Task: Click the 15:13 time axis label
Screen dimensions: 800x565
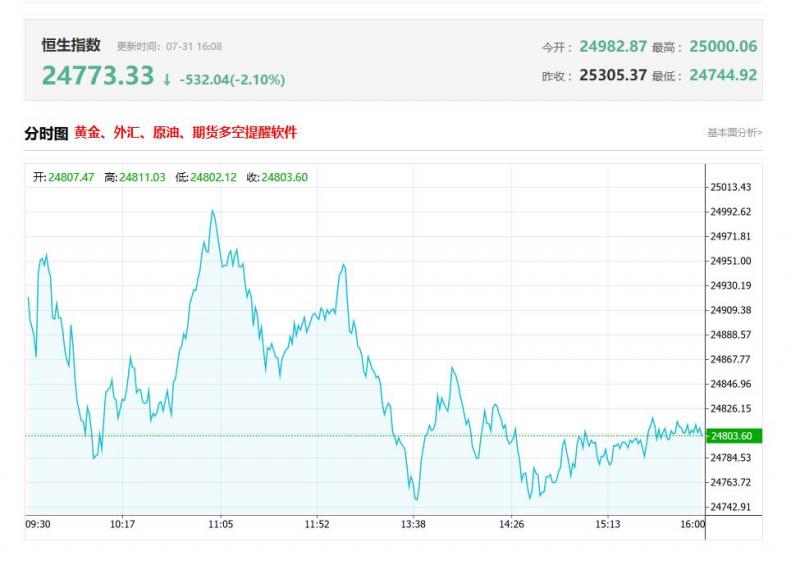Action: coord(608,524)
